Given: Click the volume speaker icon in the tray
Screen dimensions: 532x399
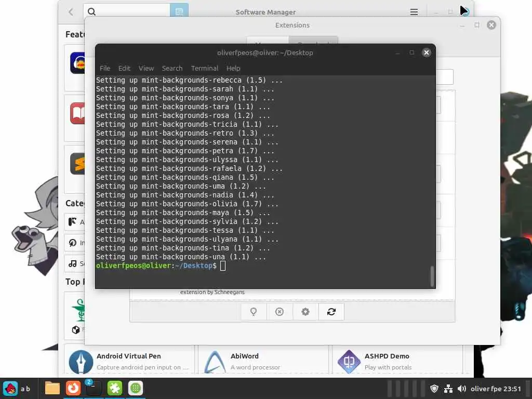Looking at the screenshot, I should (x=462, y=389).
